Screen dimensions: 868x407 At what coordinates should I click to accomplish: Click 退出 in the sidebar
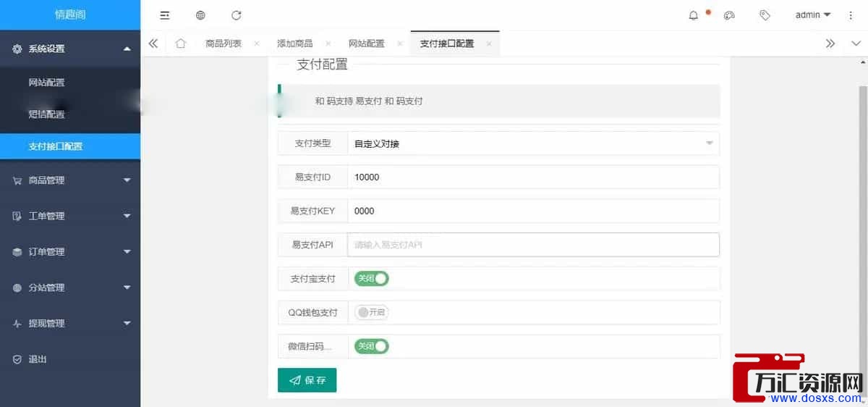point(38,359)
